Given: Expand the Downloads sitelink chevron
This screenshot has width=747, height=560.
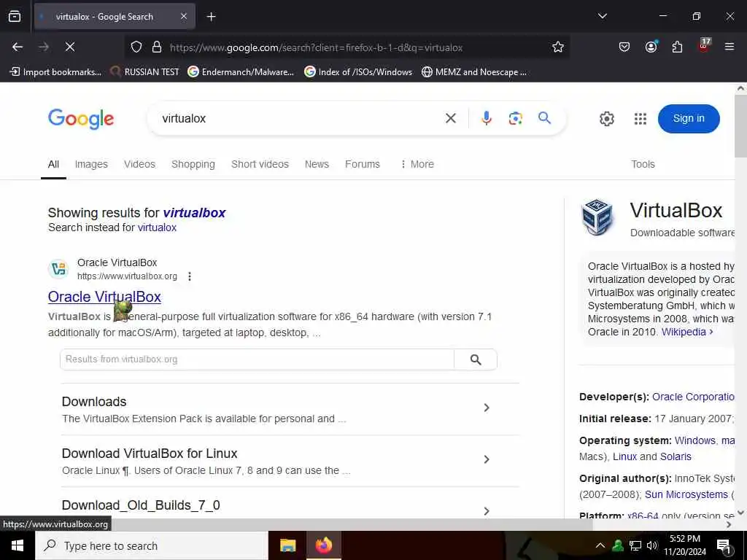Looking at the screenshot, I should point(487,408).
